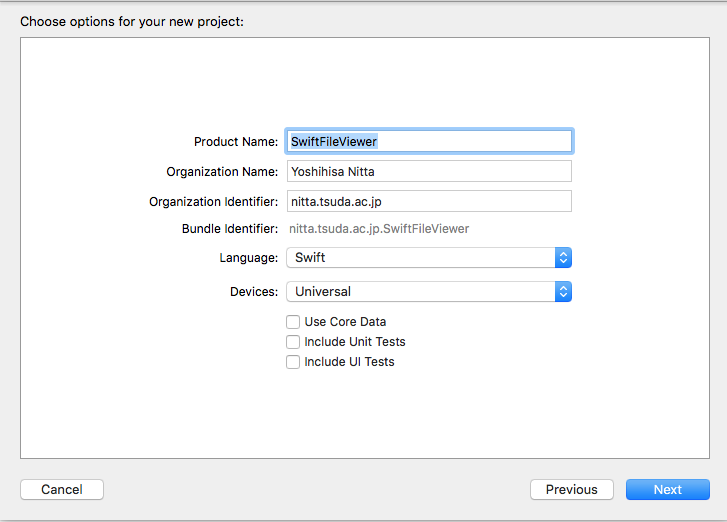The image size is (727, 522).
Task: Click the Organization Name field containing Yoshihisa Nitta
Action: 429,171
